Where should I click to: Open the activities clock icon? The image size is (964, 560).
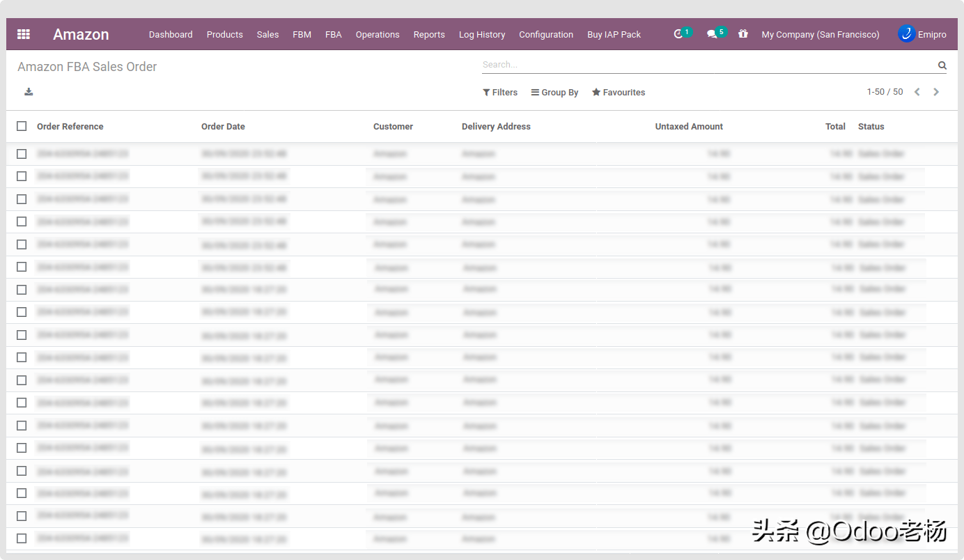coord(678,34)
